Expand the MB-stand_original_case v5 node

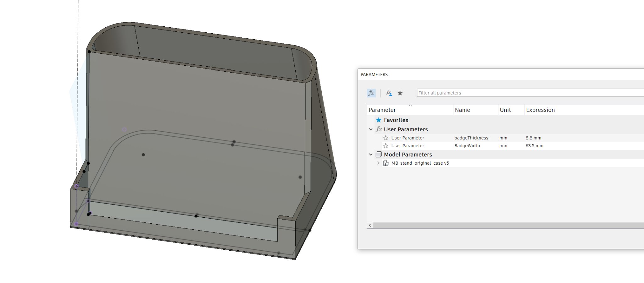click(378, 163)
